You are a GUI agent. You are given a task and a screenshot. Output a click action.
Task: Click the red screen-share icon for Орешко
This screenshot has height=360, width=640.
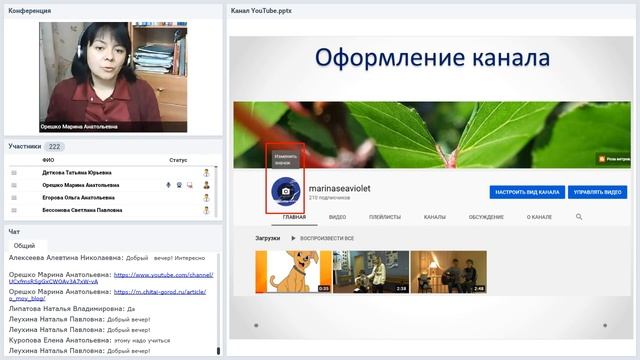[x=189, y=185]
